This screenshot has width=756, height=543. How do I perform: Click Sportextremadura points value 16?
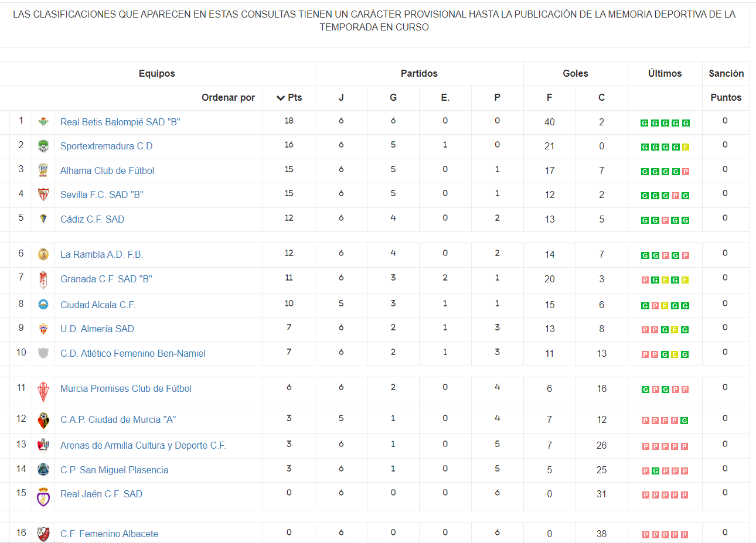[289, 145]
